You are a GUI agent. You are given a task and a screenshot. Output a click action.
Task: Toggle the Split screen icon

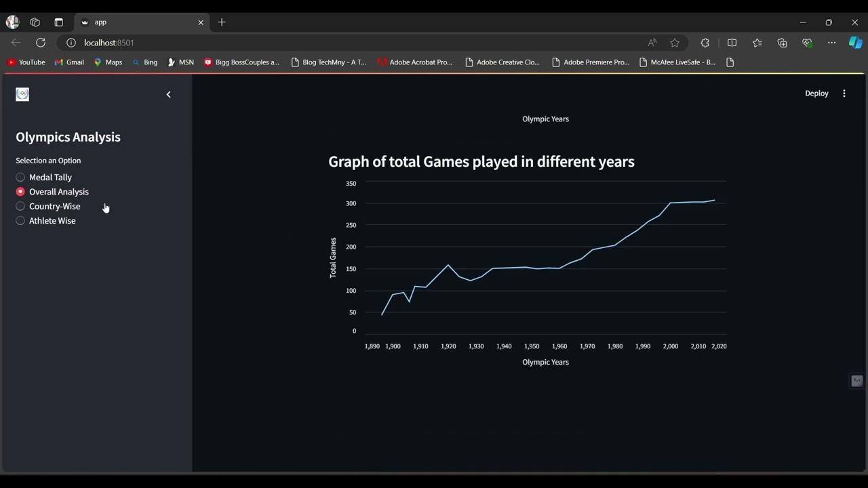732,43
